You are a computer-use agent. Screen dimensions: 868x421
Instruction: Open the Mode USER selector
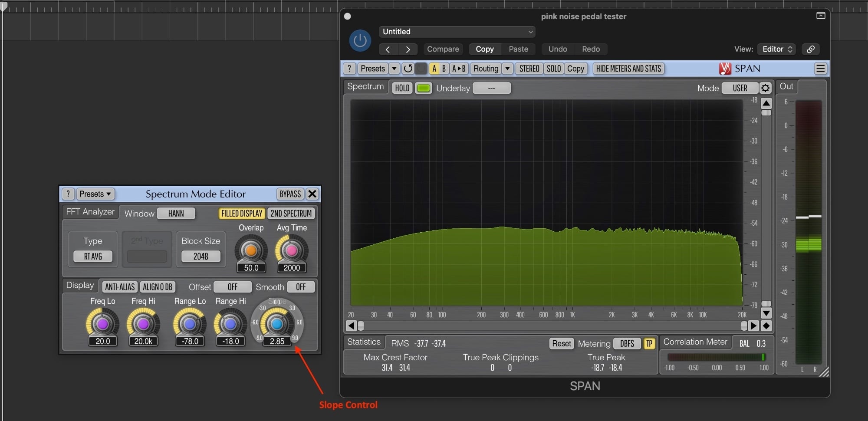coord(740,88)
